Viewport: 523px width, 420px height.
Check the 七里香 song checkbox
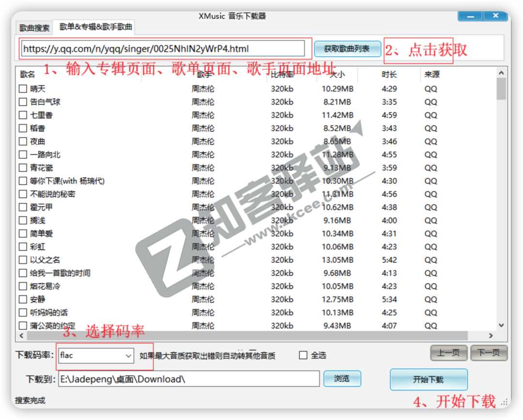[x=22, y=115]
